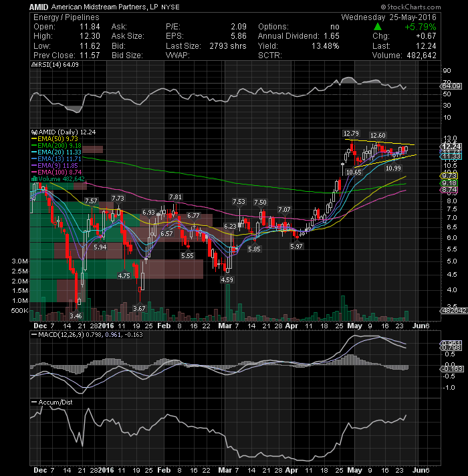468x476 pixels.
Task: Click the 7.81 February high annotation
Action: coord(175,197)
